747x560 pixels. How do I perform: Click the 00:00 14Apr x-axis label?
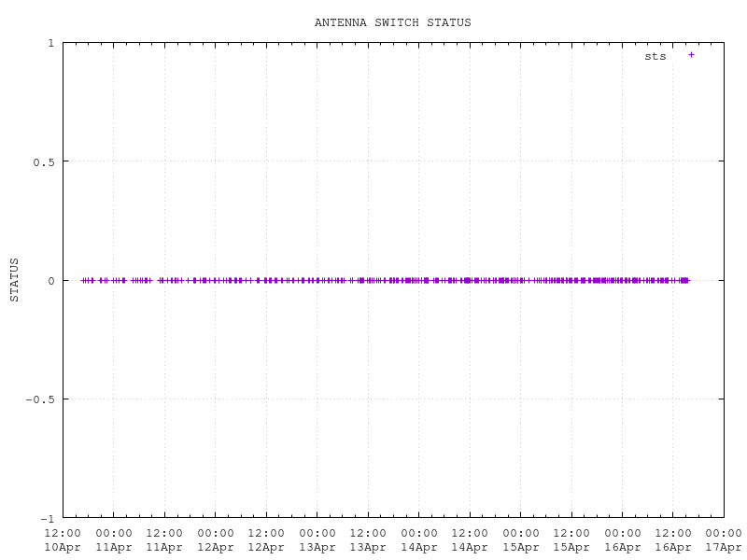[x=419, y=539]
